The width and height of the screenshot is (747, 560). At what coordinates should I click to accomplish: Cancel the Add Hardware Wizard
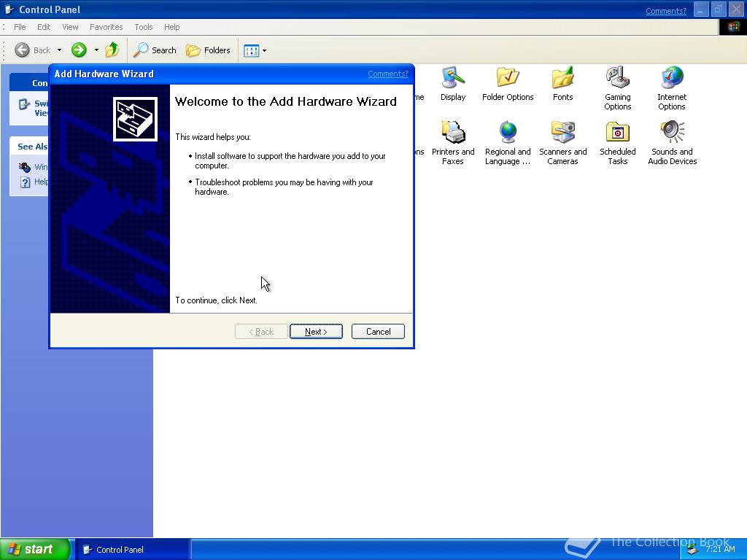point(379,332)
